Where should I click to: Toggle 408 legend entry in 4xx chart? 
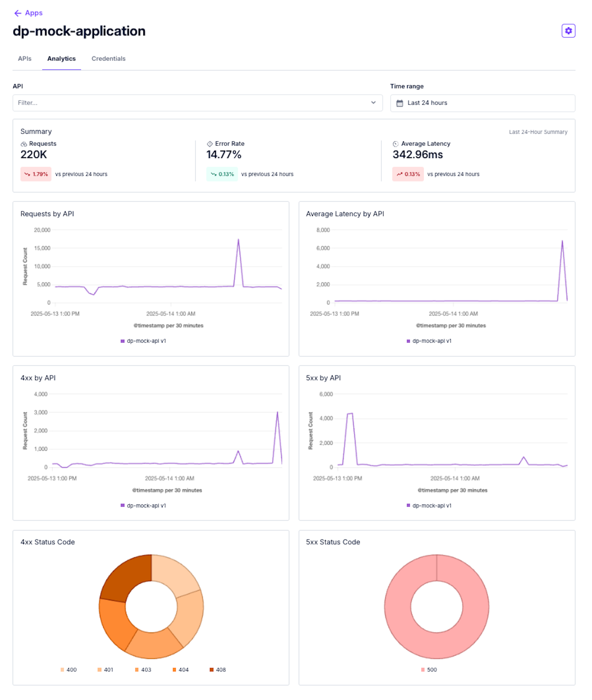coord(218,669)
